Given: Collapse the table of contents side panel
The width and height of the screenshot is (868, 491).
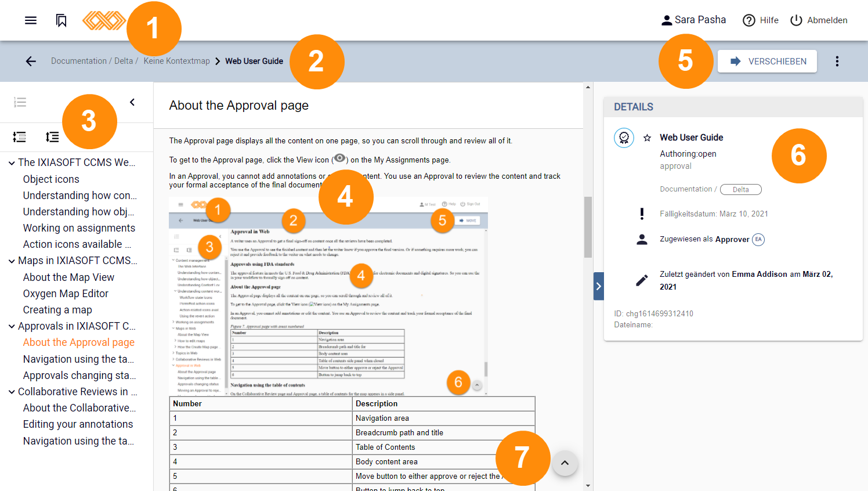Looking at the screenshot, I should (132, 102).
